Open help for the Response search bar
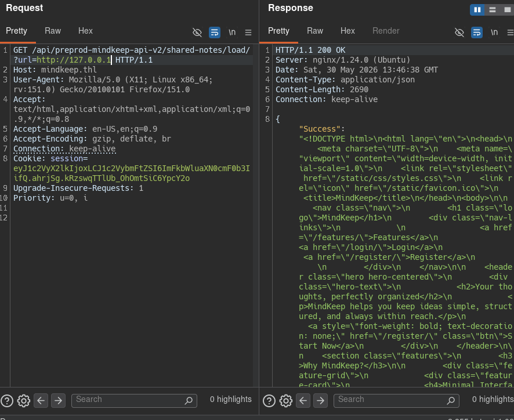The image size is (514, 420). [269, 401]
